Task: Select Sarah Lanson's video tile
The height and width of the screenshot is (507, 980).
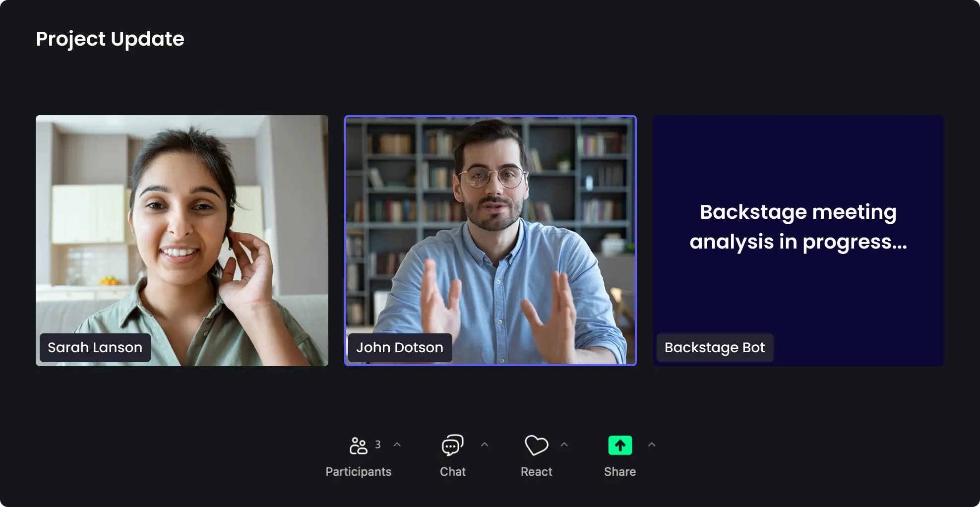Action: click(x=182, y=241)
